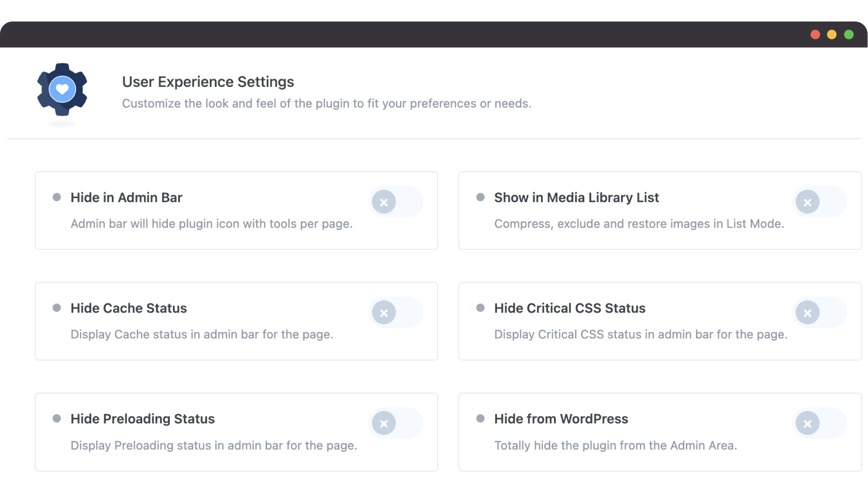The image size is (868, 488).
Task: Click the bullet dot beside Hide Cache Status
Action: (57, 308)
